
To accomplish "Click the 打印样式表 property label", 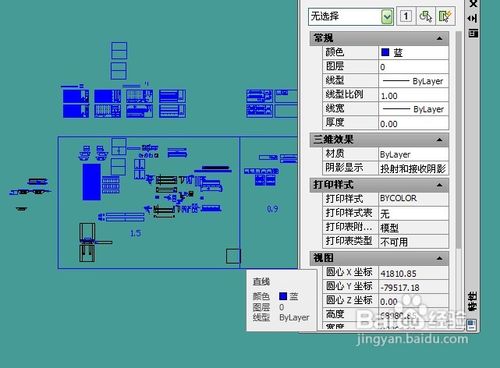I will coord(349,213).
